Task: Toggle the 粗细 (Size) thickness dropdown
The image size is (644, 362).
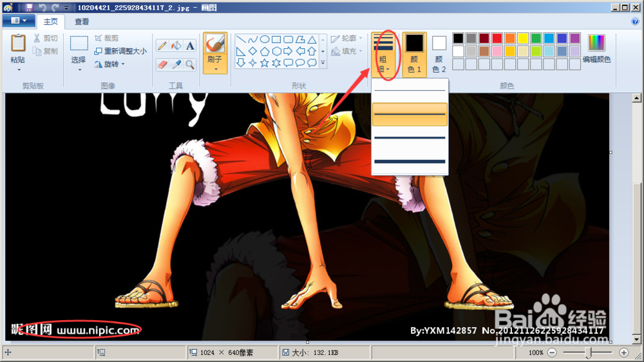Action: [x=383, y=54]
